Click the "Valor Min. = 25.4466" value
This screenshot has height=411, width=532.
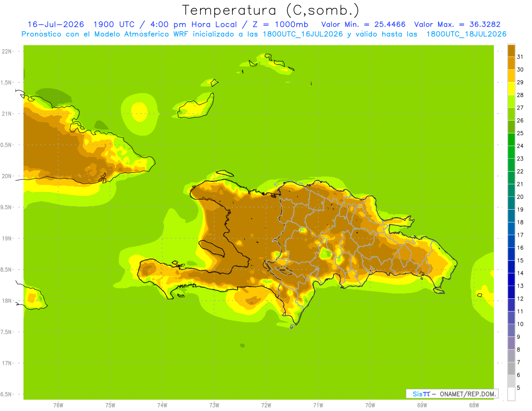(x=363, y=24)
